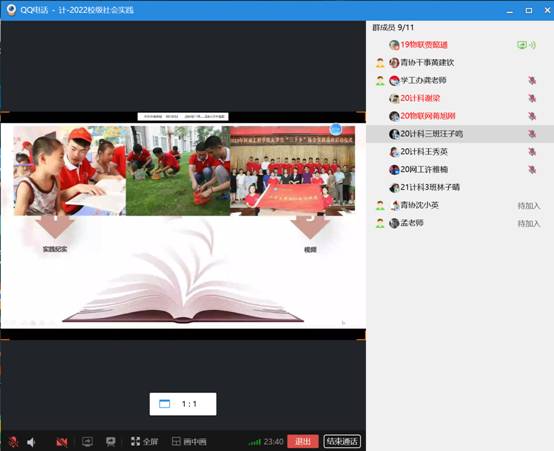The image size is (554, 451).
Task: Toggle the muted microphone icon
Action: tap(13, 442)
